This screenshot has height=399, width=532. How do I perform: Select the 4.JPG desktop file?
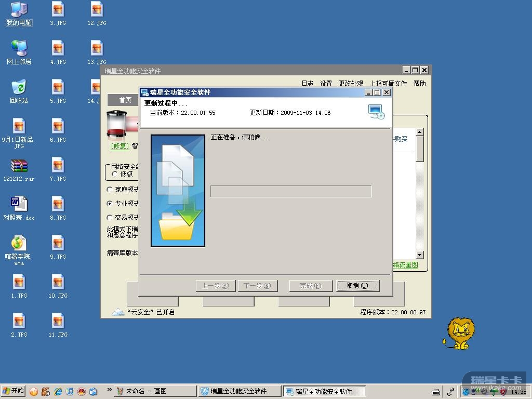click(58, 52)
